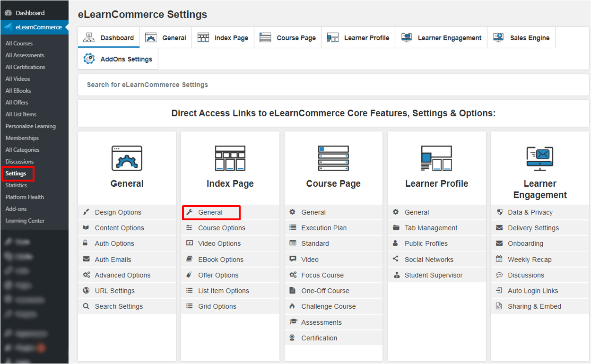Click the AddOns Settings gear icon

pos(89,59)
